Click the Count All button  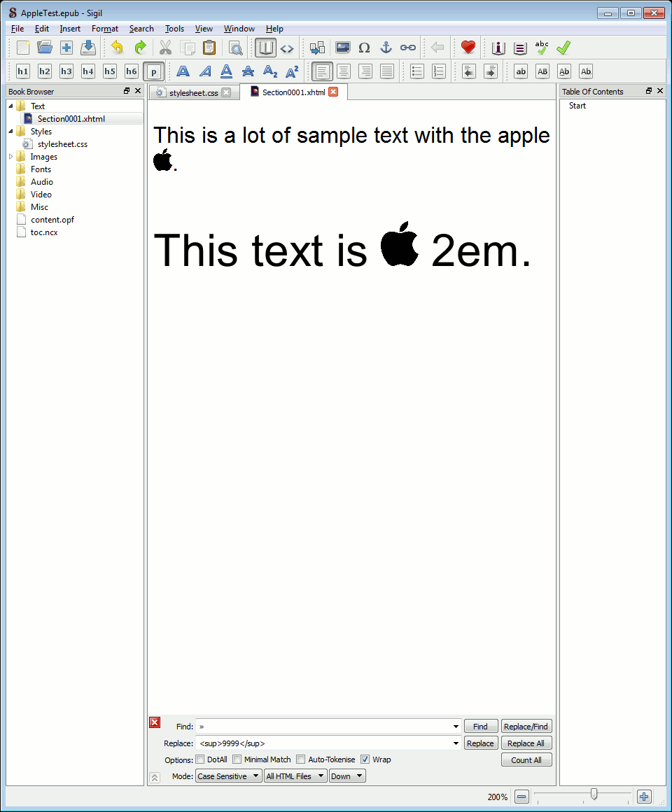tap(526, 760)
